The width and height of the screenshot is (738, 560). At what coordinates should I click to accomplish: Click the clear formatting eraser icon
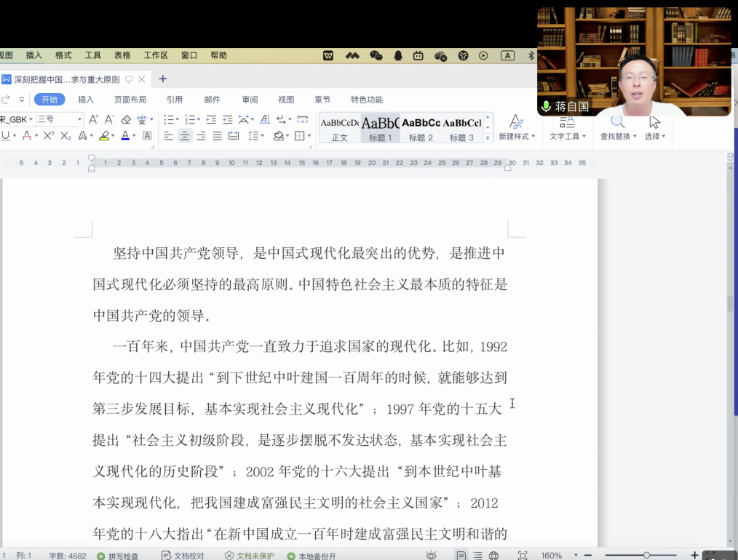click(126, 119)
